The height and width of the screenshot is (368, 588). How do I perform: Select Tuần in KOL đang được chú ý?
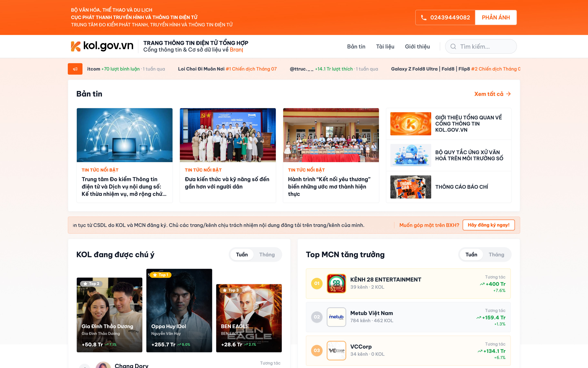(x=242, y=255)
